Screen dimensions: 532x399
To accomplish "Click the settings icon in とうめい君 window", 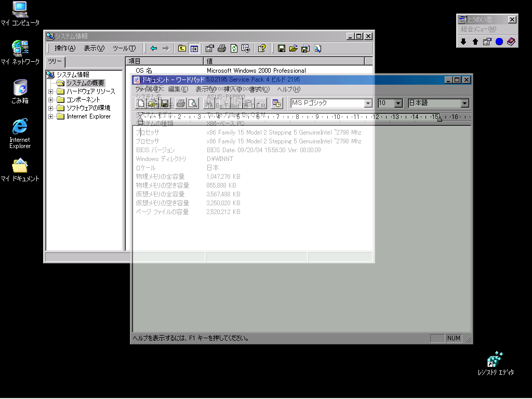I will click(487, 42).
